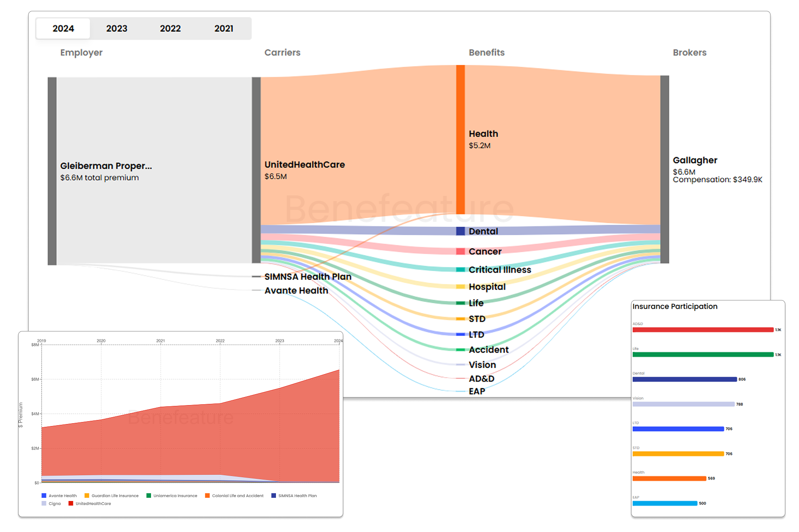Click the light blue EAP participation bar

664,503
